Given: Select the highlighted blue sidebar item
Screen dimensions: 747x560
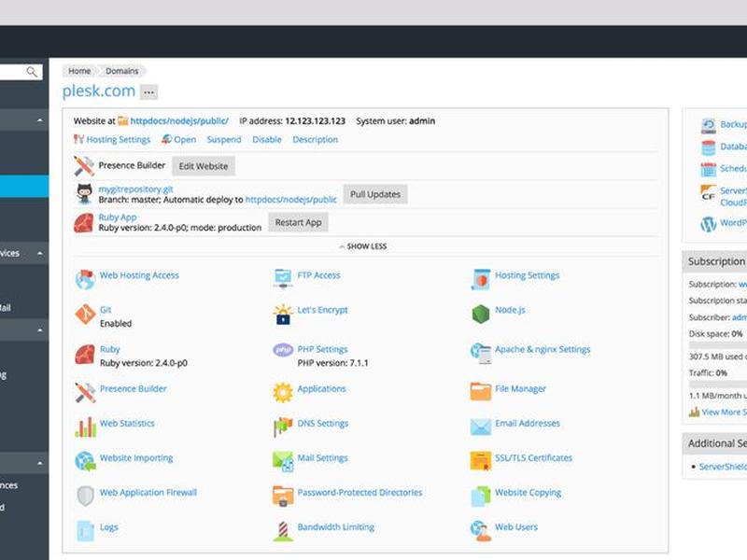Looking at the screenshot, I should 24,186.
